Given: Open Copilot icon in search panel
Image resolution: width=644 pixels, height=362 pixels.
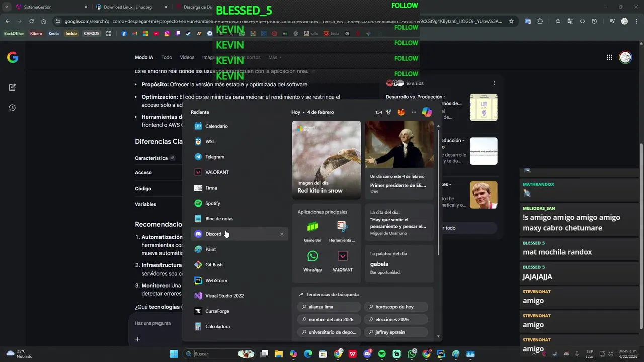Looking at the screenshot, I should tap(427, 112).
